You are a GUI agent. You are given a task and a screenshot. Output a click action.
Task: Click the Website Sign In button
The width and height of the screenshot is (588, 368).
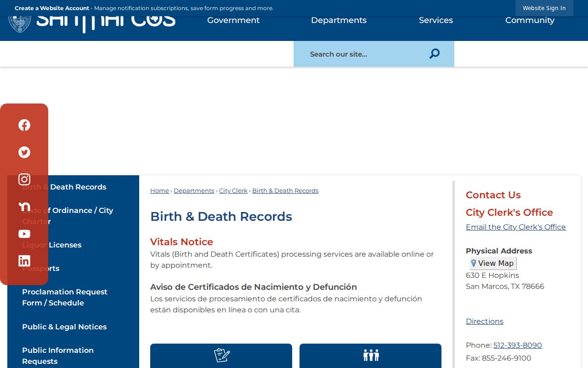[x=544, y=8]
